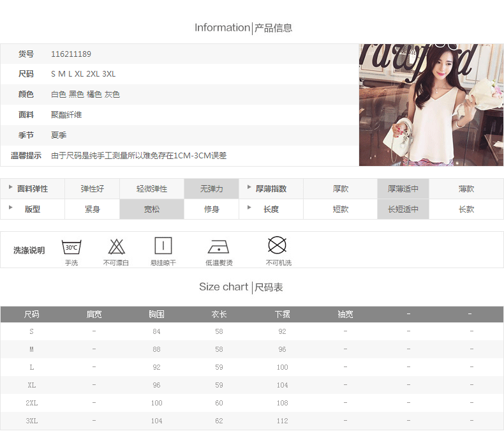Open the model product photo
The image size is (504, 438).
(x=431, y=105)
